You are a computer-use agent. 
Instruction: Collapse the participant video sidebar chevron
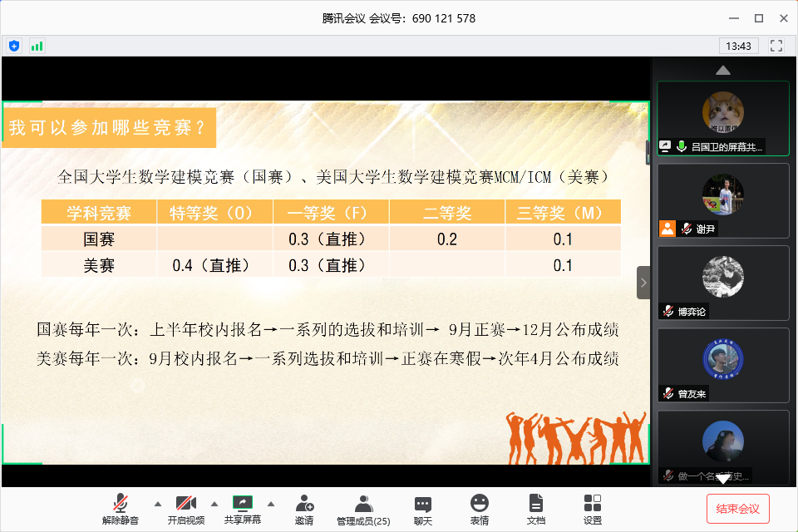point(643,283)
